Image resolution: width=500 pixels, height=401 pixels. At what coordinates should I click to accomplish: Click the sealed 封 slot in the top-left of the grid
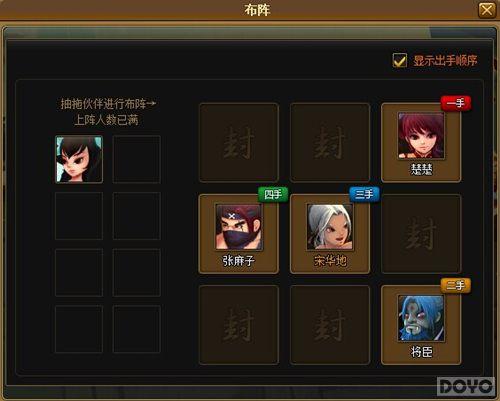[x=239, y=143]
